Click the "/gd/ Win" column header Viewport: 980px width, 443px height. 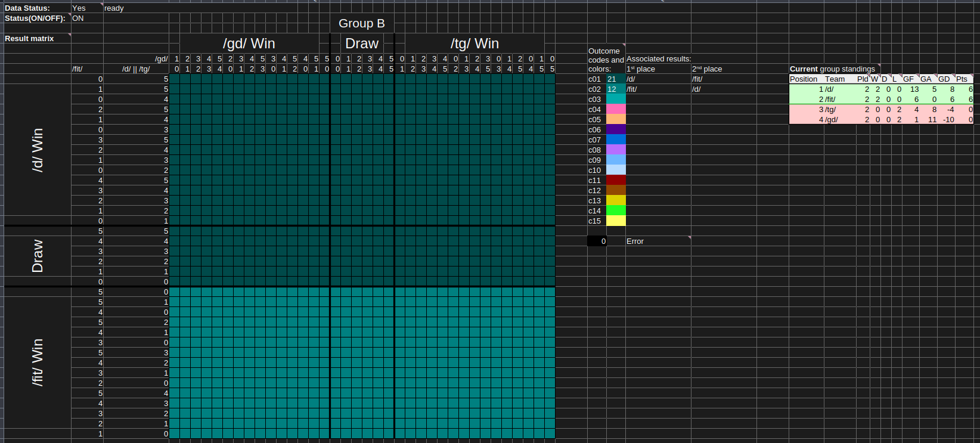249,44
